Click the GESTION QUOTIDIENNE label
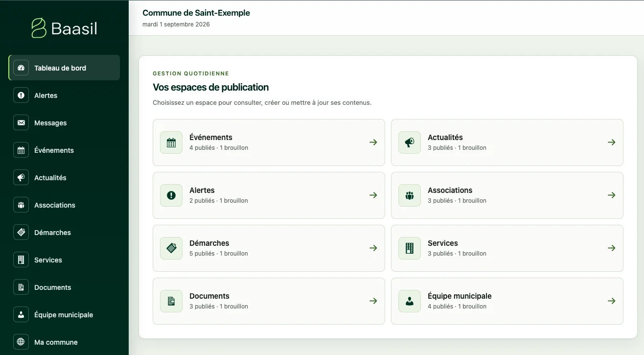 [191, 74]
